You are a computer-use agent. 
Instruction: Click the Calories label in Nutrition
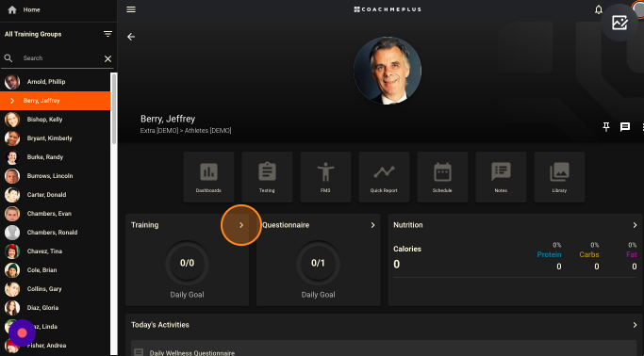[x=407, y=249]
